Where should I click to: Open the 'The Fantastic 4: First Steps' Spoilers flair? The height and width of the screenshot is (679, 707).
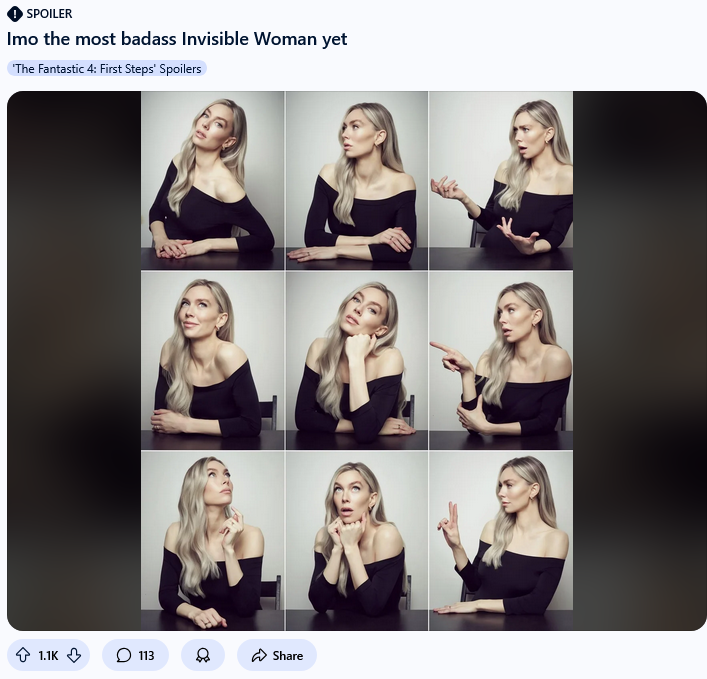pyautogui.click(x=107, y=69)
